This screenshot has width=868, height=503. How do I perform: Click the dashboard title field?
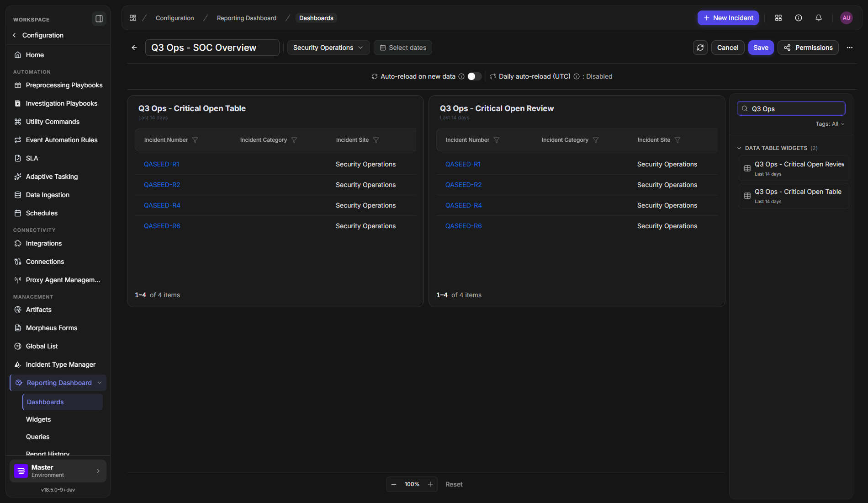click(212, 48)
